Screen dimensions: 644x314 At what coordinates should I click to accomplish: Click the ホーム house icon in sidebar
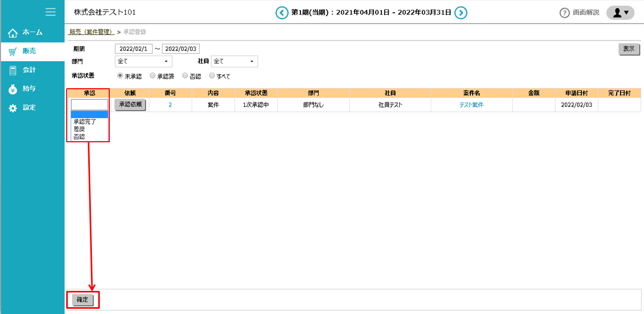click(x=13, y=33)
